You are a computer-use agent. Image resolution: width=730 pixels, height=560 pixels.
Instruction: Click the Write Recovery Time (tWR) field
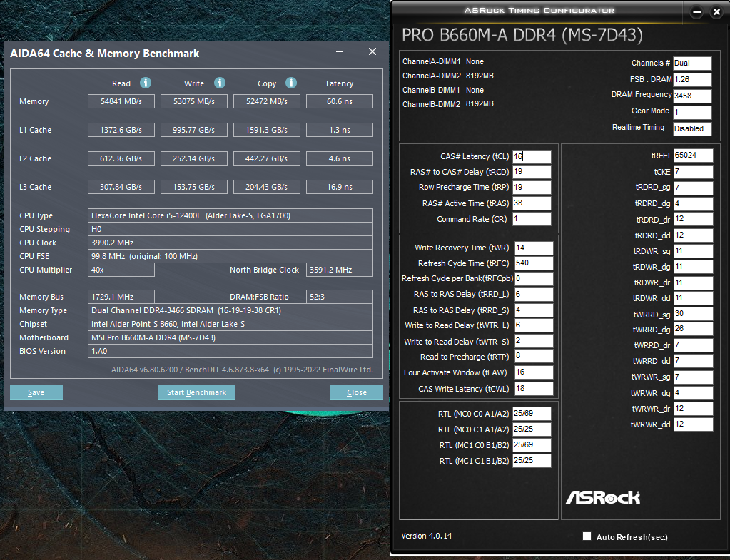(x=534, y=248)
